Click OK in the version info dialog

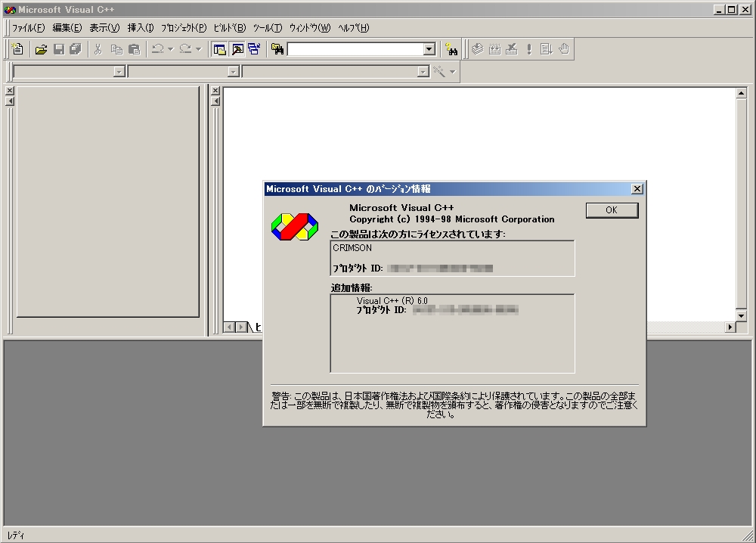[x=612, y=210]
